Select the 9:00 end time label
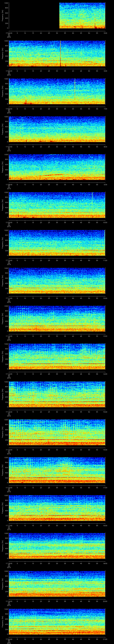 pyautogui.click(x=105, y=184)
